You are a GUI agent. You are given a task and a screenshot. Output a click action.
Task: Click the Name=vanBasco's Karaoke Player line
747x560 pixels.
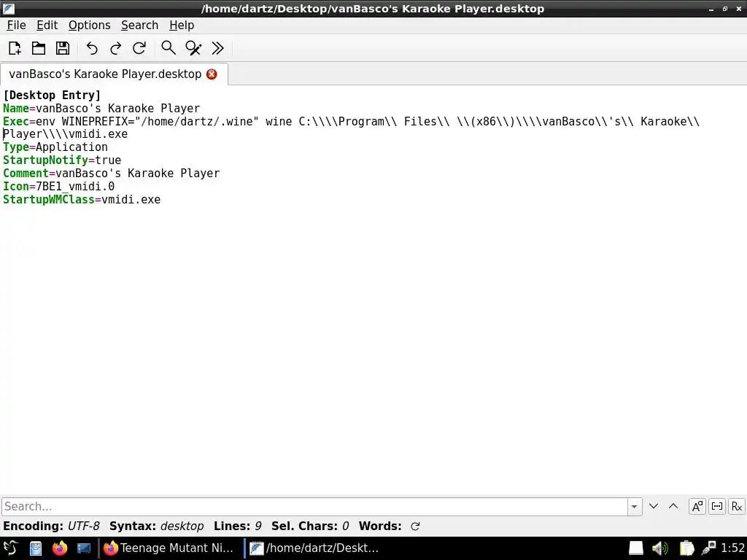[x=101, y=109]
